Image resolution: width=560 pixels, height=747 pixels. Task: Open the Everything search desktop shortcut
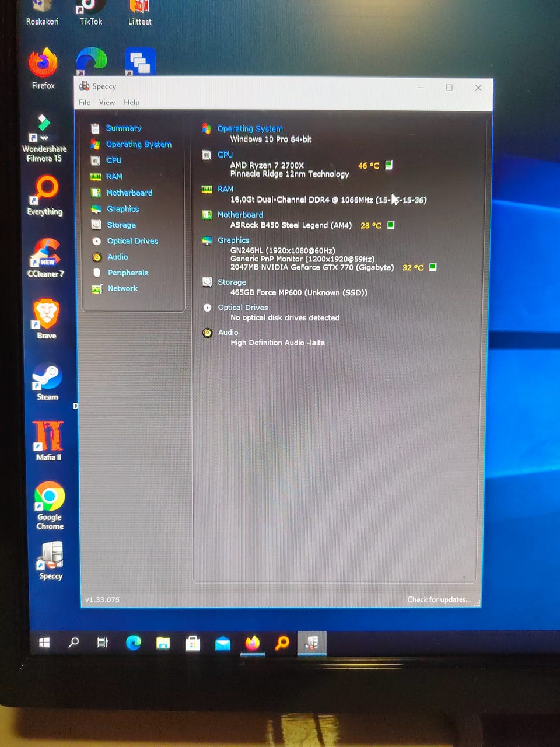pyautogui.click(x=45, y=196)
